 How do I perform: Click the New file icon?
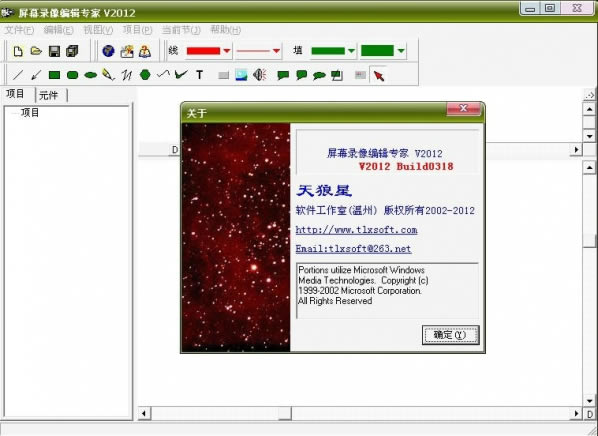tap(18, 51)
